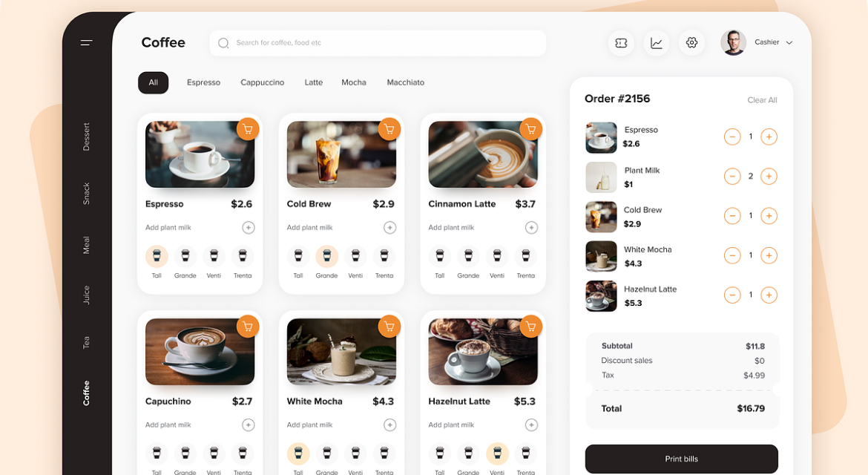
Task: Open the ticket coupon icon
Action: [x=621, y=42]
